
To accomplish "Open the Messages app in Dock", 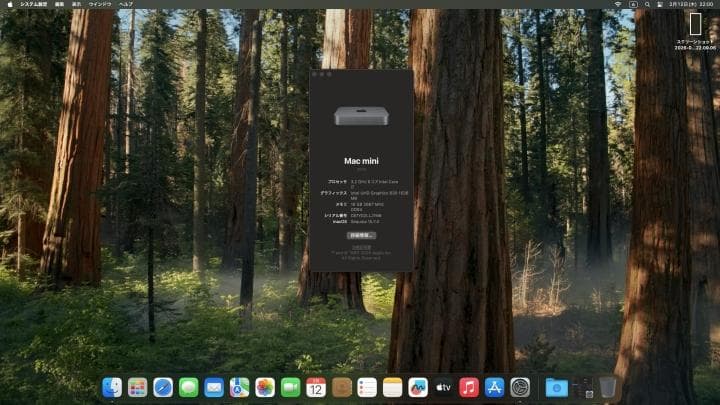I will point(188,387).
